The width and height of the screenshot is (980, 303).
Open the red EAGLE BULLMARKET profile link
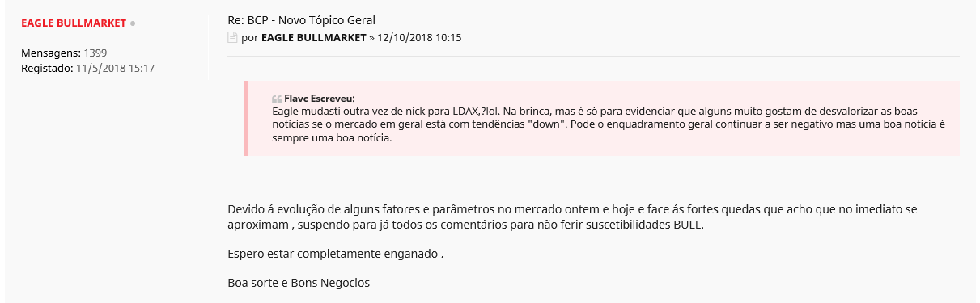click(74, 23)
